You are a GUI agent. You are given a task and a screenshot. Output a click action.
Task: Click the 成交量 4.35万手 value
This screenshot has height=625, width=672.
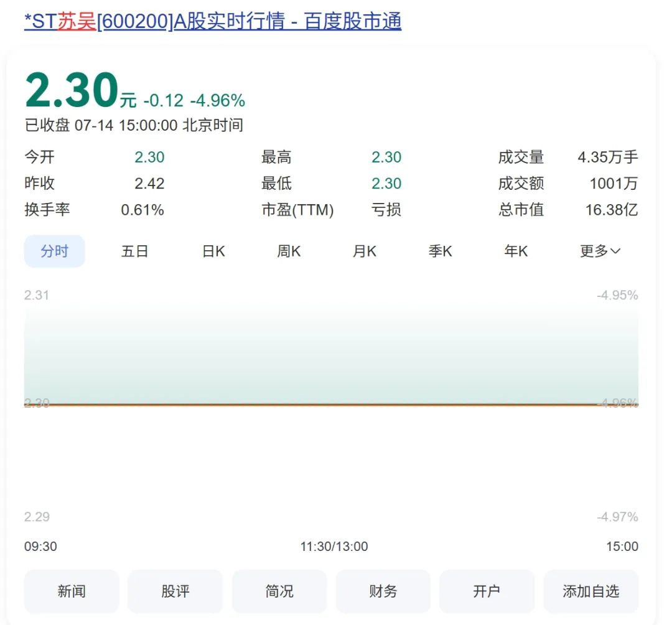click(607, 157)
